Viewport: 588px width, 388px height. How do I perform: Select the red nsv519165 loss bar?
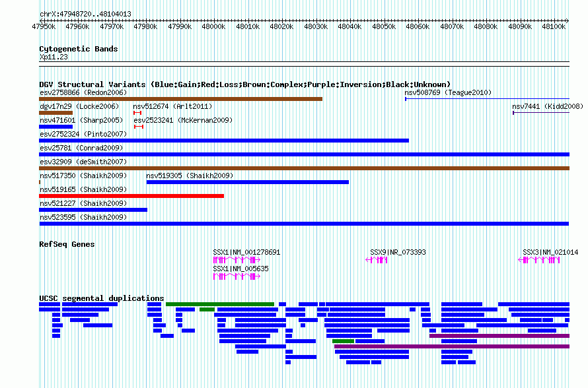(131, 196)
